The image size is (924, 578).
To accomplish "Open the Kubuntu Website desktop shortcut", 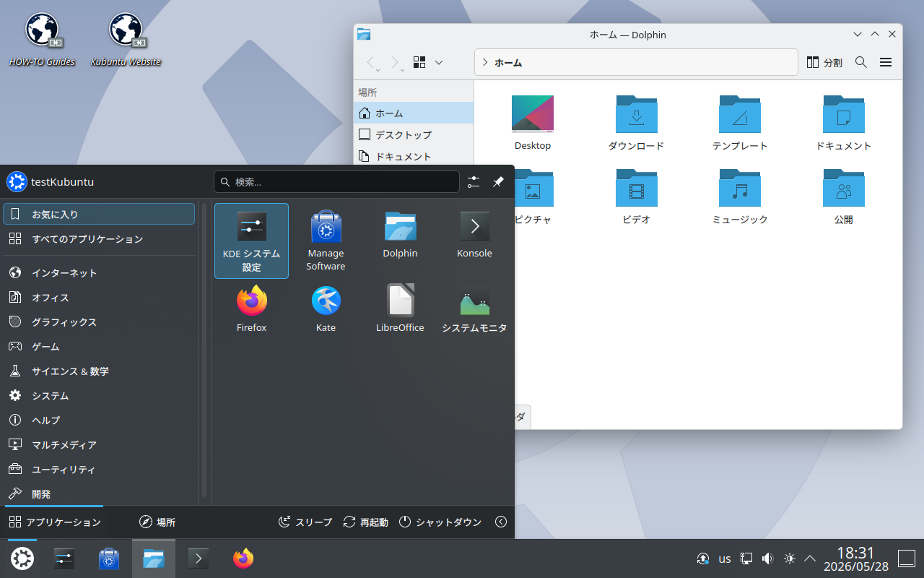I will (126, 40).
